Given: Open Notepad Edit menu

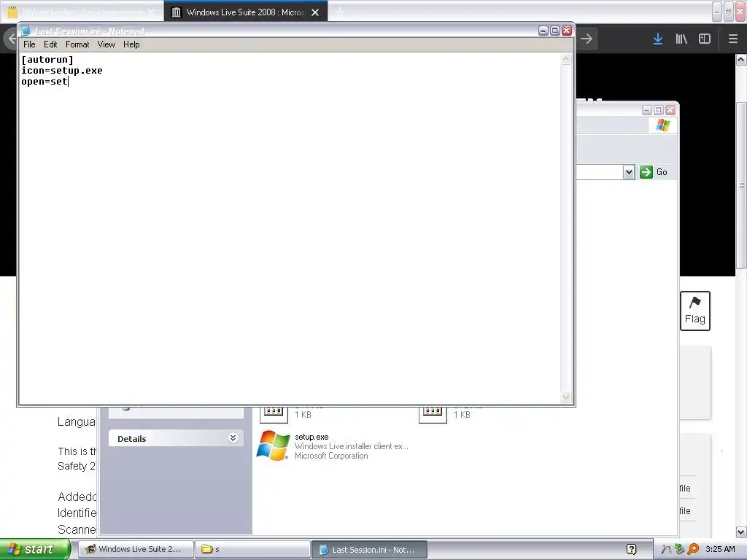Looking at the screenshot, I should click(50, 44).
